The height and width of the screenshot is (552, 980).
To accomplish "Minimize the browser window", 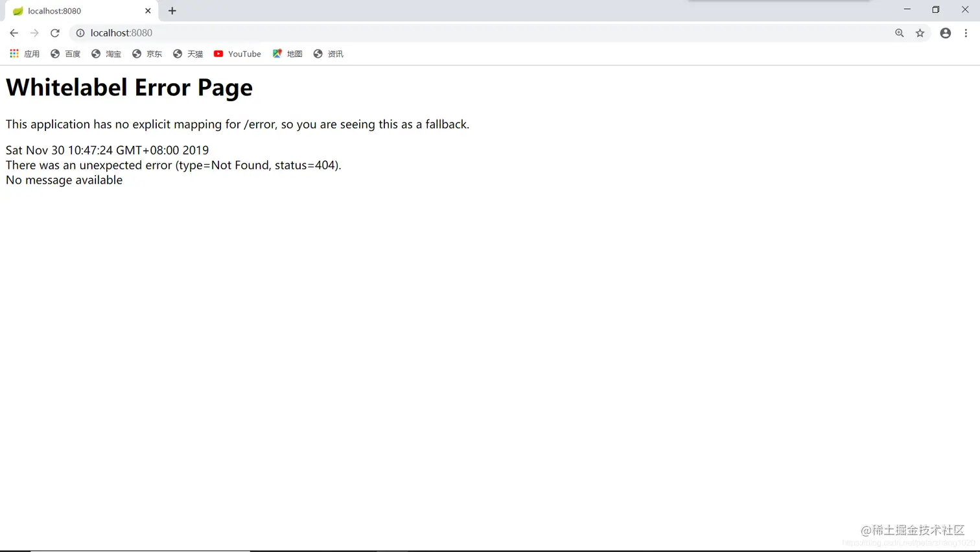I will click(907, 10).
